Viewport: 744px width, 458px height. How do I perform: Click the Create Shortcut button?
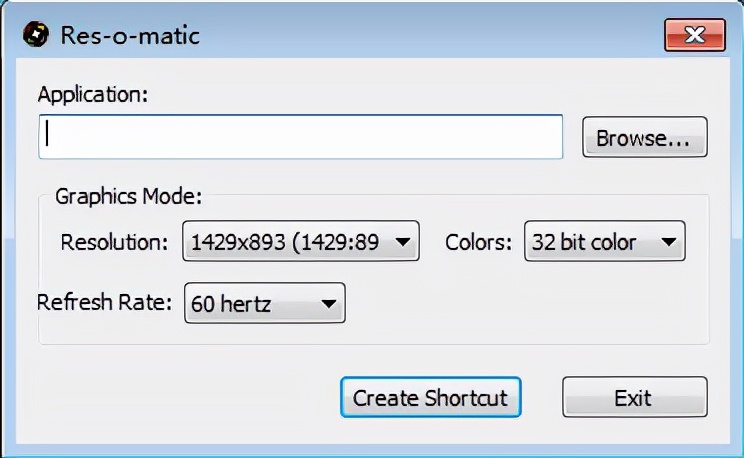point(430,397)
